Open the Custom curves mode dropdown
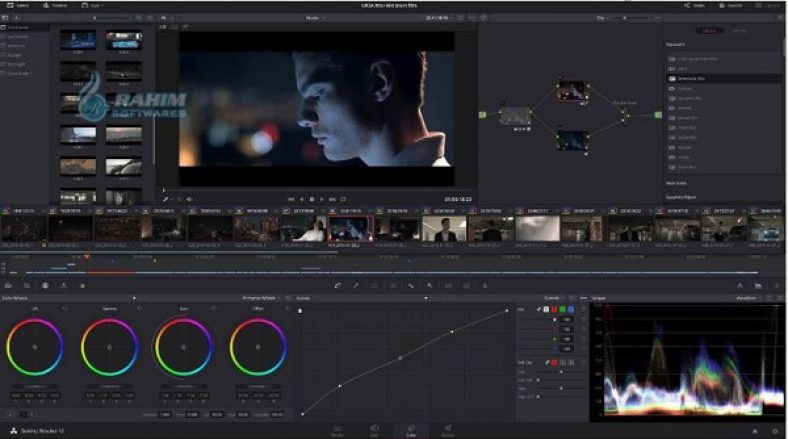 coord(554,298)
